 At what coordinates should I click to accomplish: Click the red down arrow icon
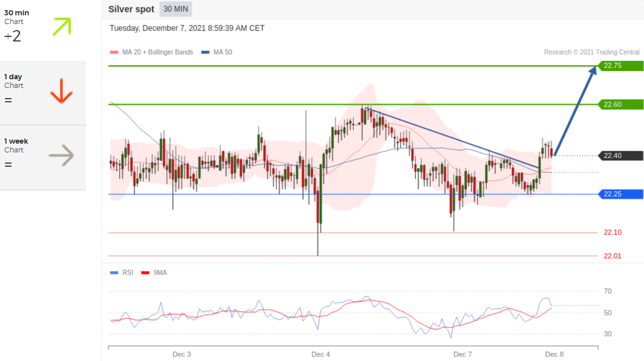[x=61, y=91]
